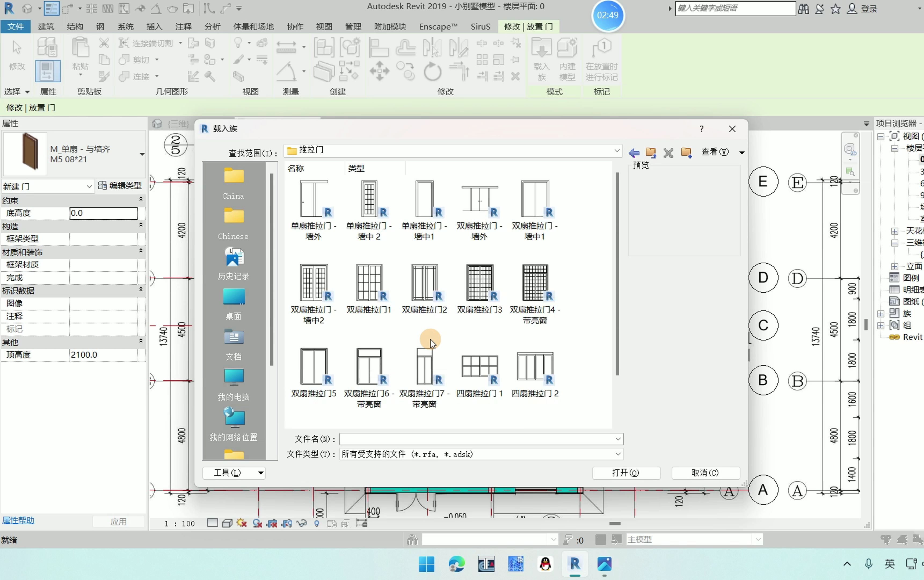Open the 历史记录 shortcut in the sidebar
The width and height of the screenshot is (924, 580).
pos(234,263)
